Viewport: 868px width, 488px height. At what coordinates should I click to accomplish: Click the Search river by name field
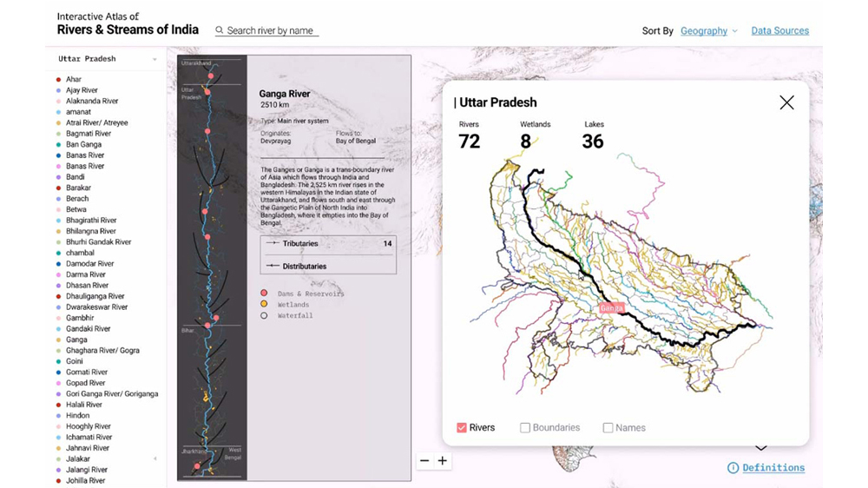(x=272, y=31)
